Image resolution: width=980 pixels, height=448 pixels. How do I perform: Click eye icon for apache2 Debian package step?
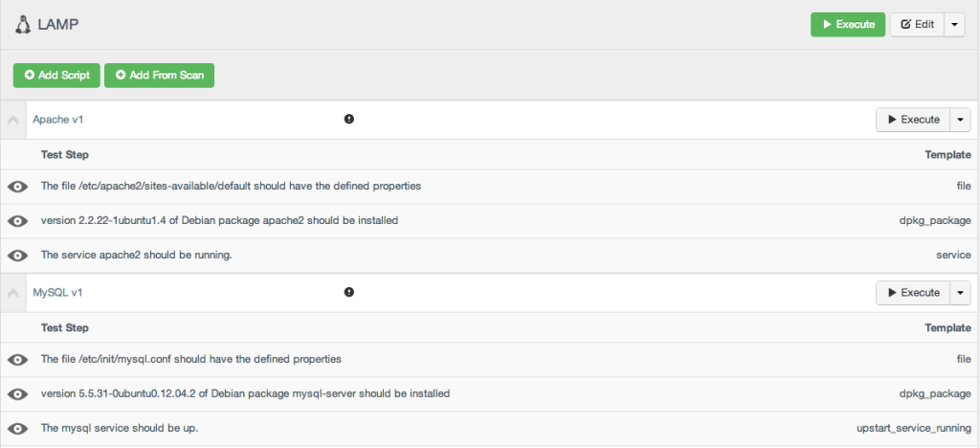pos(18,221)
